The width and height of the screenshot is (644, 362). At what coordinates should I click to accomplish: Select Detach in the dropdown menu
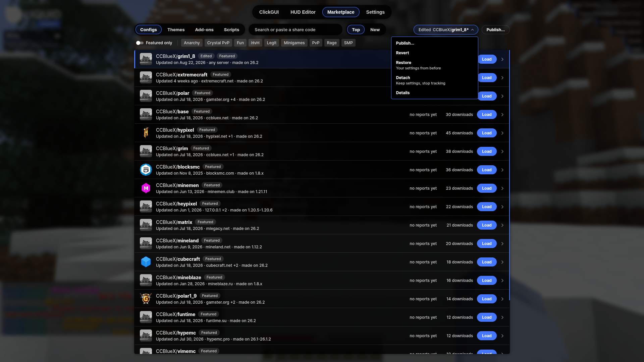tap(434, 80)
